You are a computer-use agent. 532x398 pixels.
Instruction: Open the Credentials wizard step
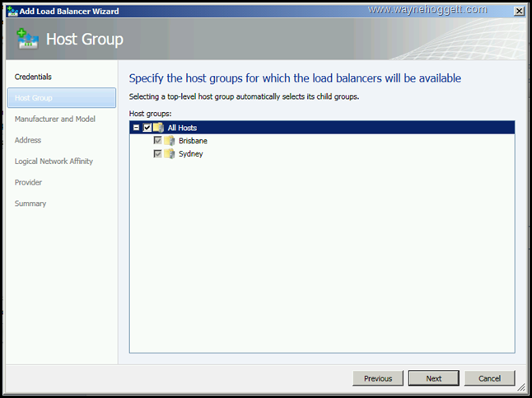33,77
